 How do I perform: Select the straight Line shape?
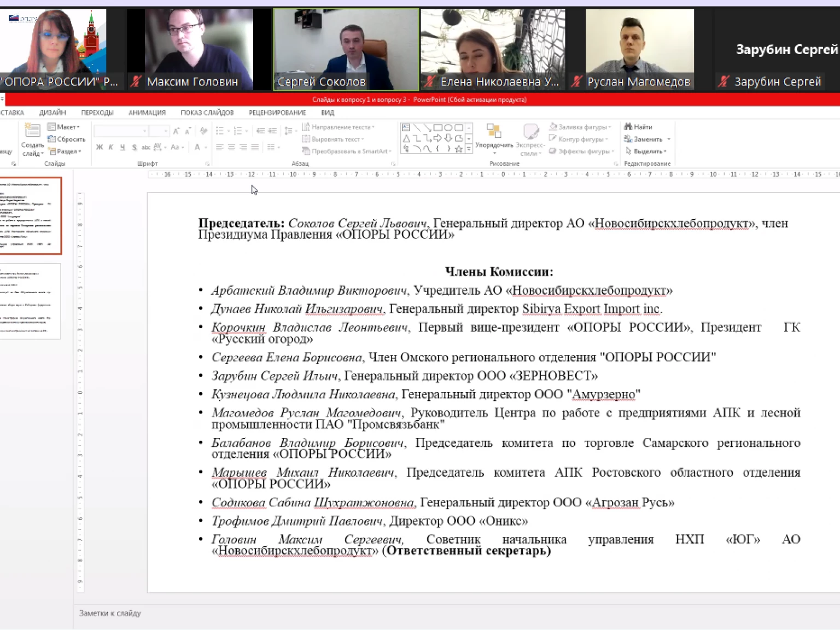(417, 127)
